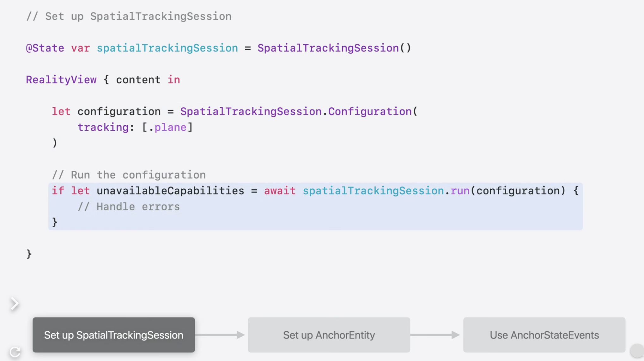Click the Set up SpatialTrackingSession comment line

[129, 16]
